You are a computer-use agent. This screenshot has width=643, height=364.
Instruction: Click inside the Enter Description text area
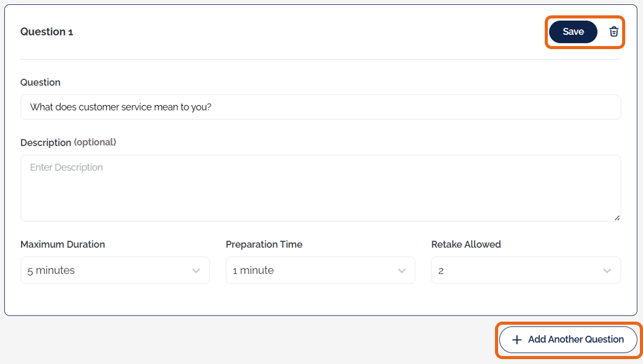pyautogui.click(x=320, y=187)
